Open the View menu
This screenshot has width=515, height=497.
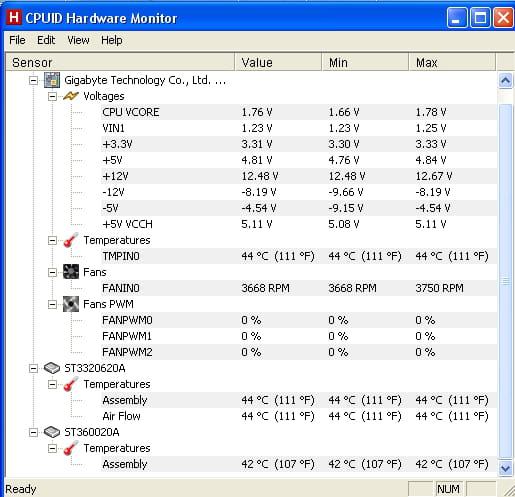click(x=78, y=40)
